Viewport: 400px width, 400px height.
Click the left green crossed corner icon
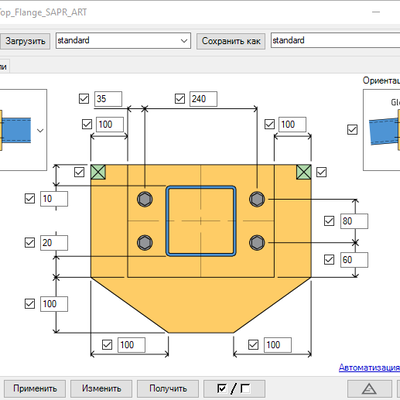98,172
